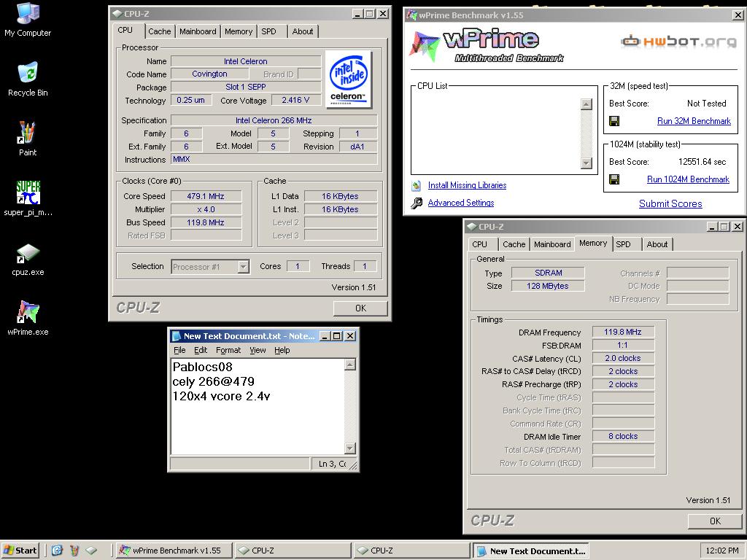Click the Pablocs08 line in Notepad
747x560 pixels.
point(203,367)
